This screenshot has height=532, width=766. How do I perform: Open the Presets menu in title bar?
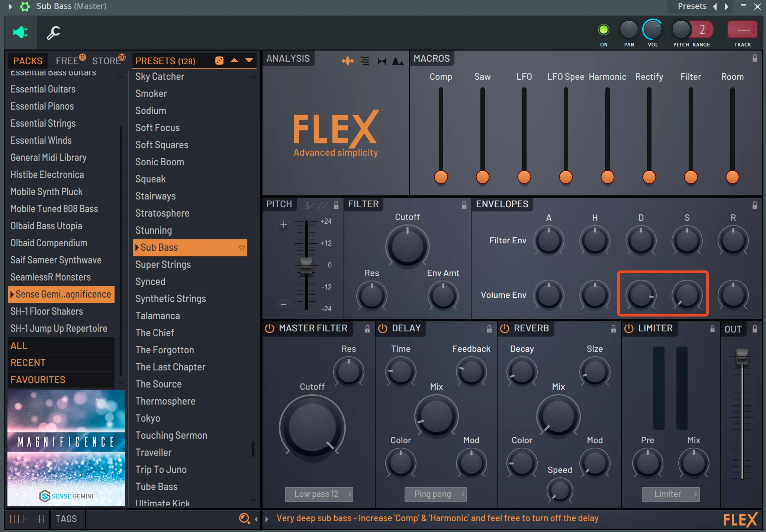(x=692, y=6)
